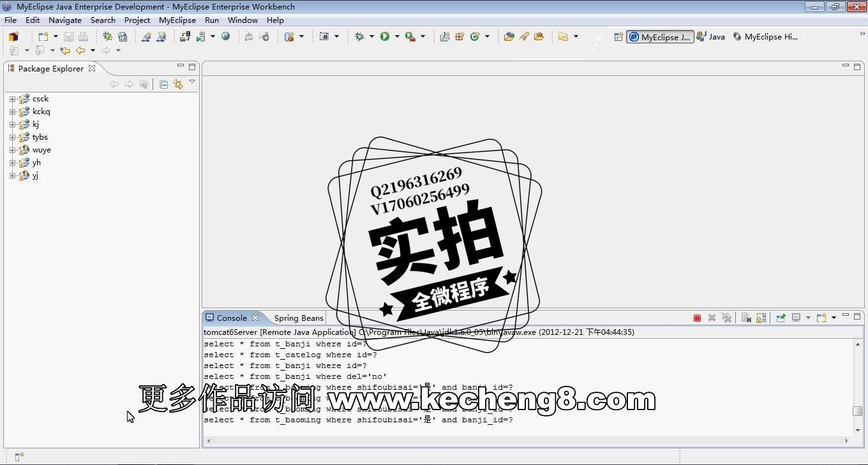Viewport: 868px width, 465px height.
Task: Click the Save toolbar icon
Action: [x=68, y=37]
